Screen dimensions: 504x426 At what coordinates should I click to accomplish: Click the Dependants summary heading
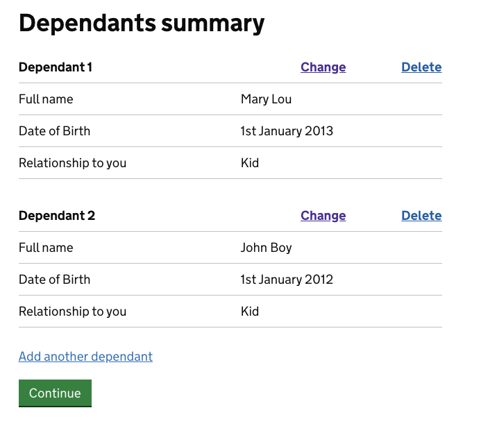point(142,24)
